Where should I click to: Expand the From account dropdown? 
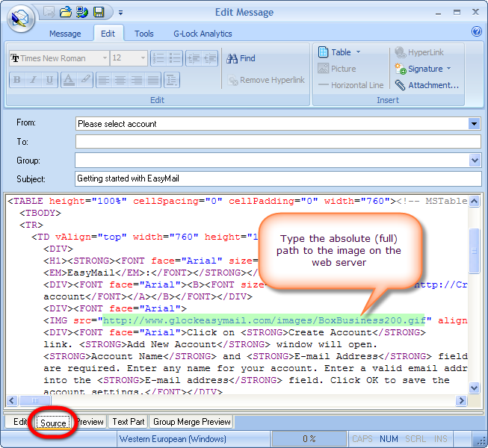pos(474,124)
